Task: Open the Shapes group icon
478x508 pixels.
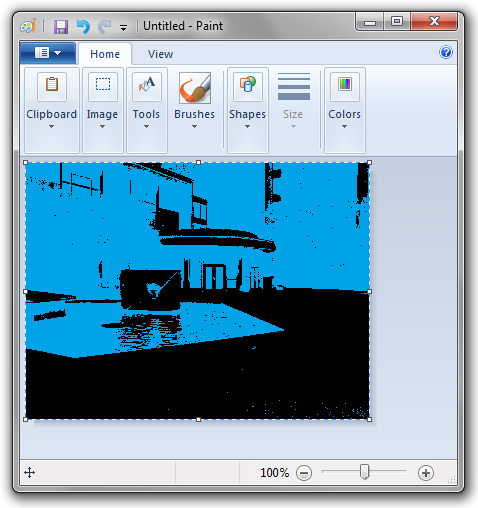Action: click(x=248, y=86)
